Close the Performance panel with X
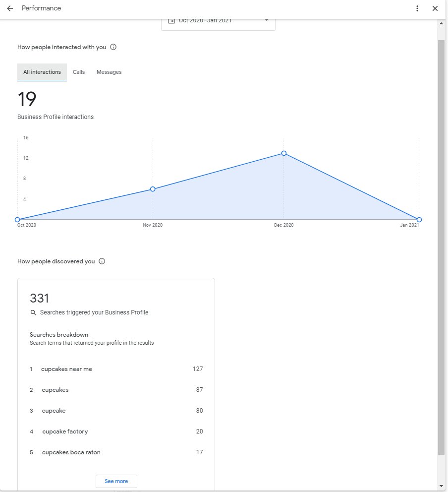 coord(435,8)
